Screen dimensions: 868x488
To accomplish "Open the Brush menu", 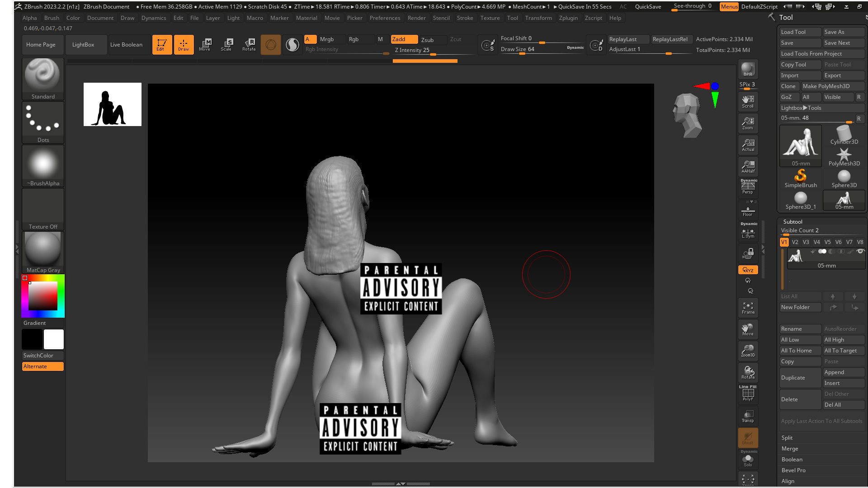I will point(52,18).
